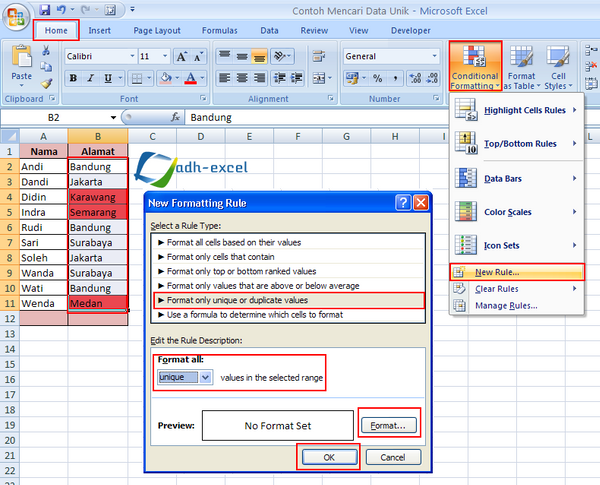
Task: Activate the Format Painter brush
Action: click(x=46, y=83)
